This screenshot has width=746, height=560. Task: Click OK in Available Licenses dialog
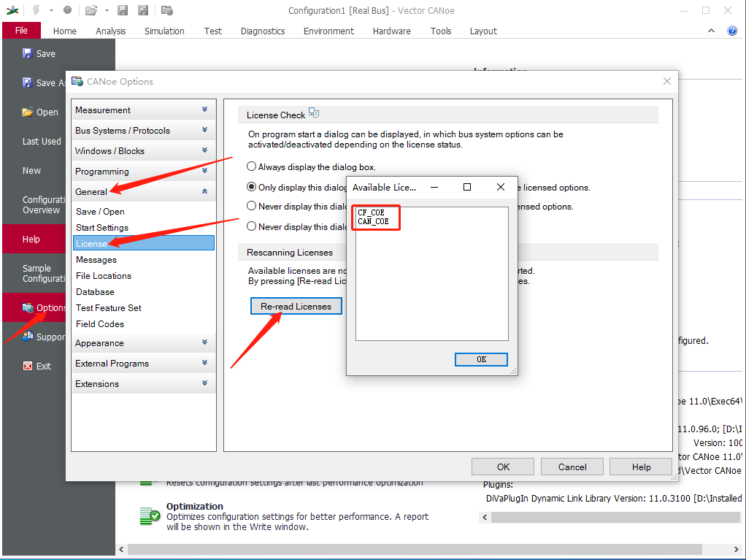tap(481, 359)
